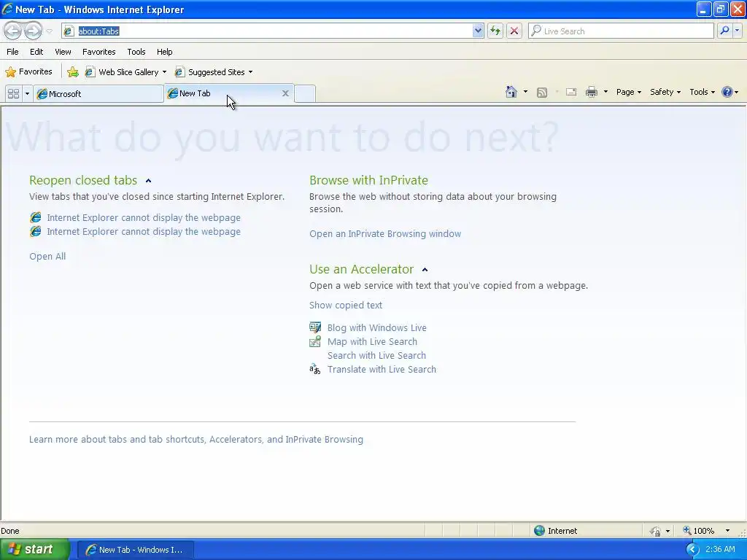Expand the Web Slice Gallery dropdown arrow
The width and height of the screenshot is (747, 560).
coord(164,72)
